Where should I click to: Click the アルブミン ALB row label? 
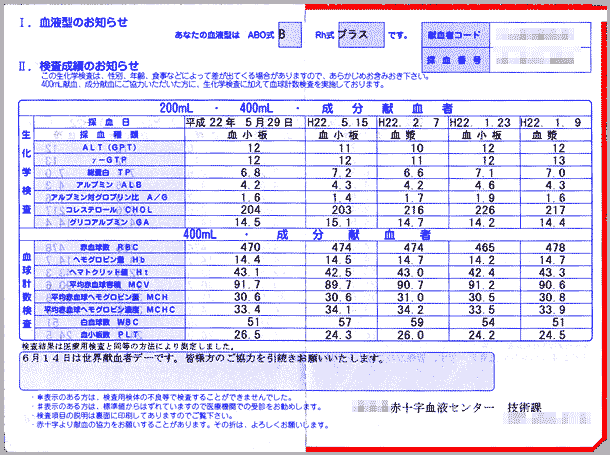pyautogui.click(x=109, y=185)
